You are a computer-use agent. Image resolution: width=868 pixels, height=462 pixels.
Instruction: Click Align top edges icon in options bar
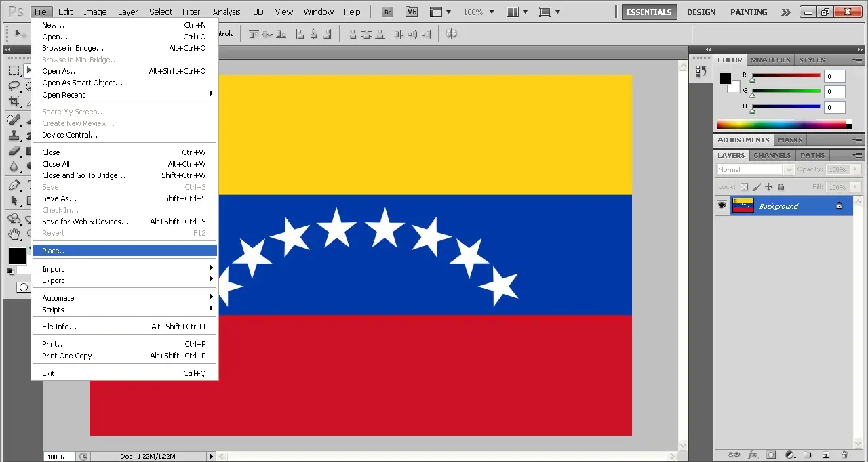[x=254, y=33]
